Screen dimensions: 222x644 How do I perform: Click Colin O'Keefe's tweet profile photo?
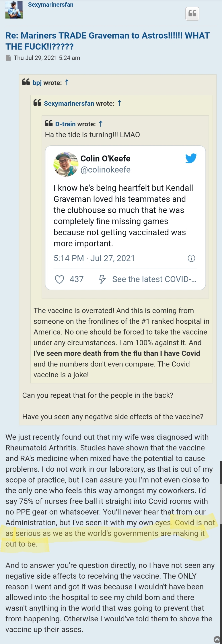point(66,164)
